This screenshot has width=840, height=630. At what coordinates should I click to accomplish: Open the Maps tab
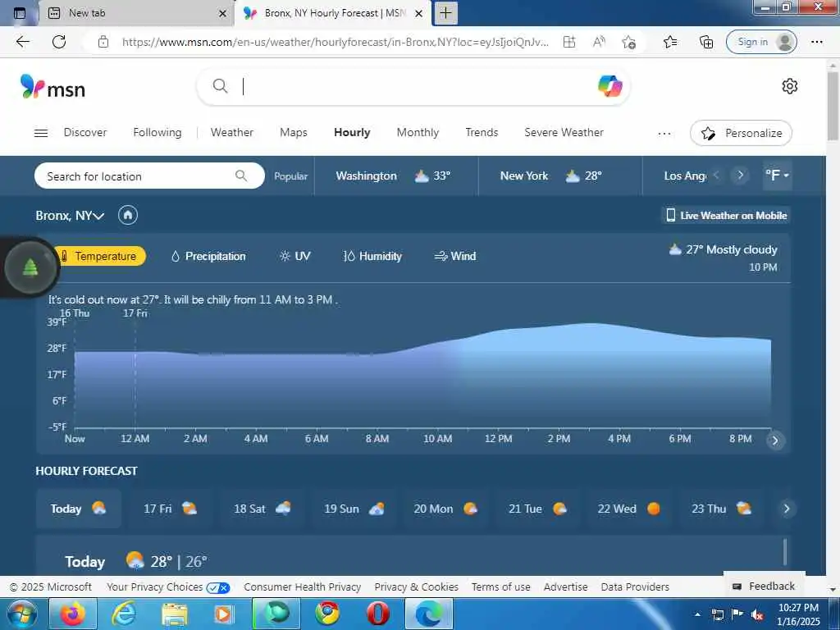(x=294, y=132)
